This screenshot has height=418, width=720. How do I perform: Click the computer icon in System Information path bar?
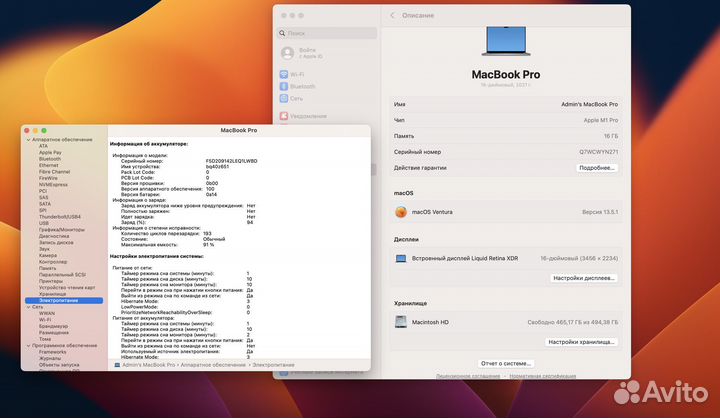coord(117,365)
